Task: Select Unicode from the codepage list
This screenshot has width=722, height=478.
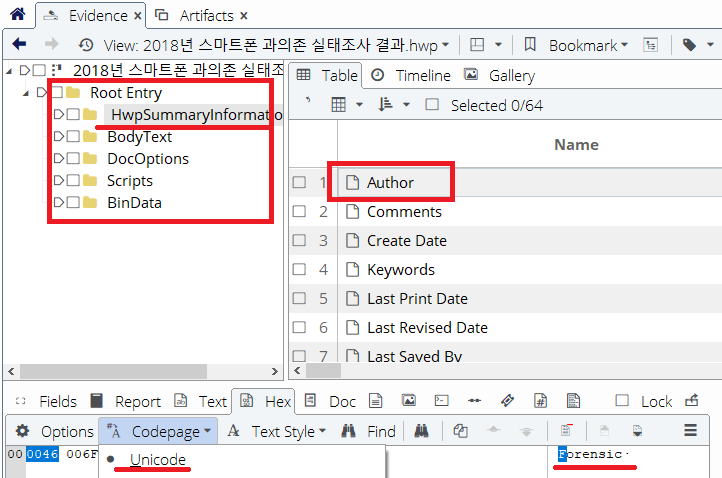Action: [x=157, y=459]
